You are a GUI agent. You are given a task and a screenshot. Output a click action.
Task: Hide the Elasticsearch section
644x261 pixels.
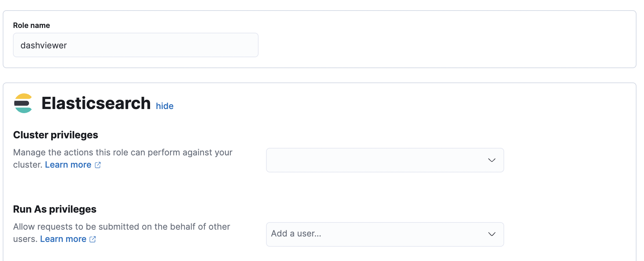[165, 106]
